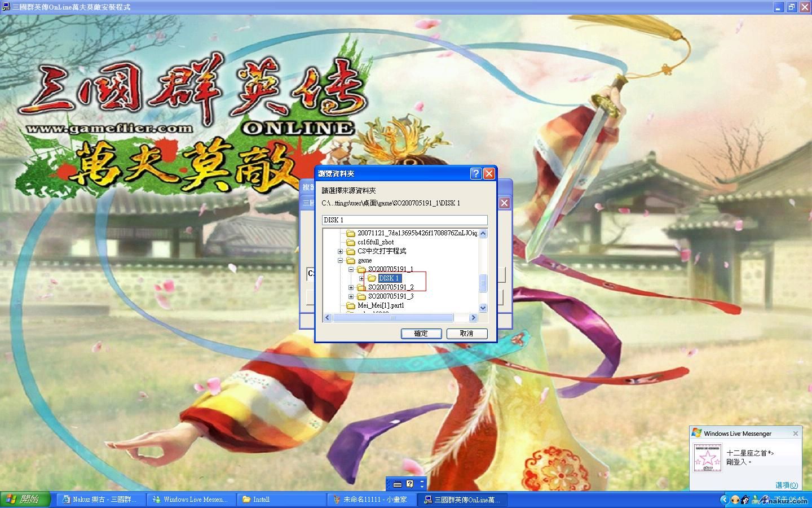Viewport: 812px width, 508px height.
Task: Switch to 三國群英傳OnLine installer taskbar item
Action: 462,500
